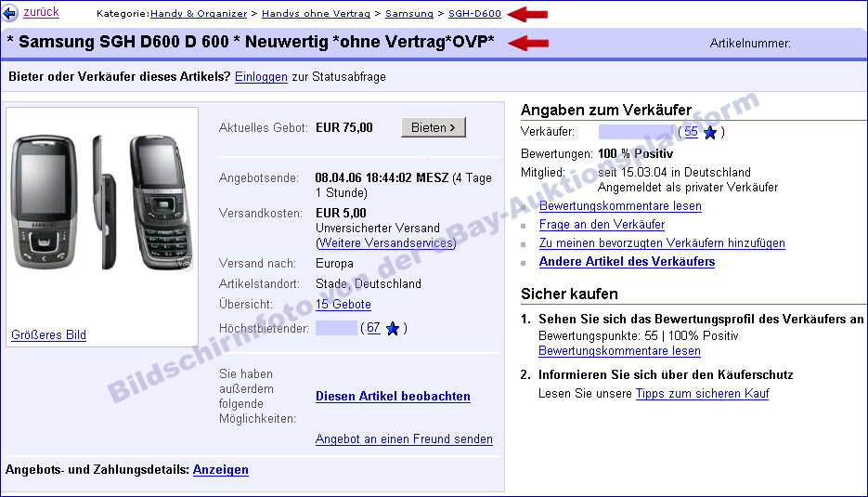
Task: Open the 'Handys ohne Vertrag' breadcrumb
Action: [x=316, y=13]
